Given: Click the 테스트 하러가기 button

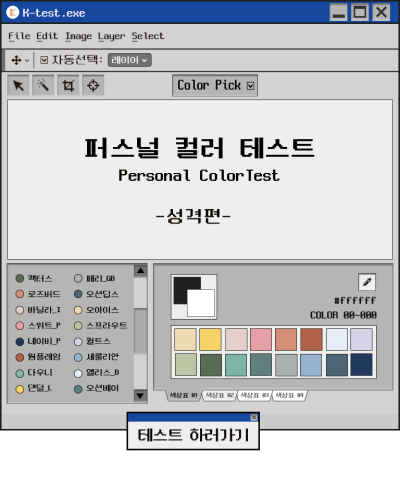Looking at the screenshot, I should tap(193, 435).
